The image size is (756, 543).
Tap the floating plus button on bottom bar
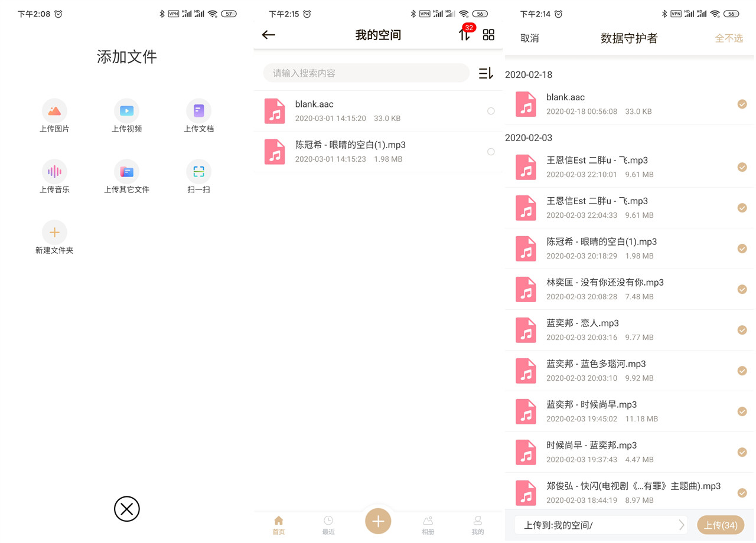(x=378, y=521)
